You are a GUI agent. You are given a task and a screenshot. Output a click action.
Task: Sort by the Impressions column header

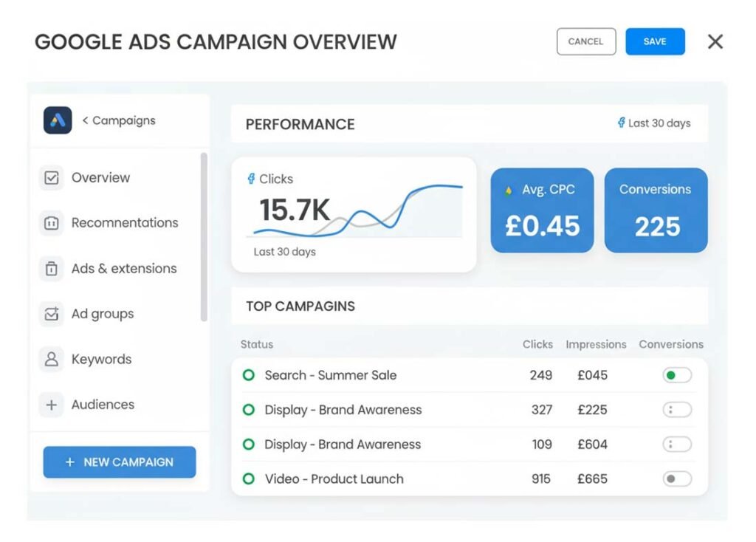coord(596,344)
